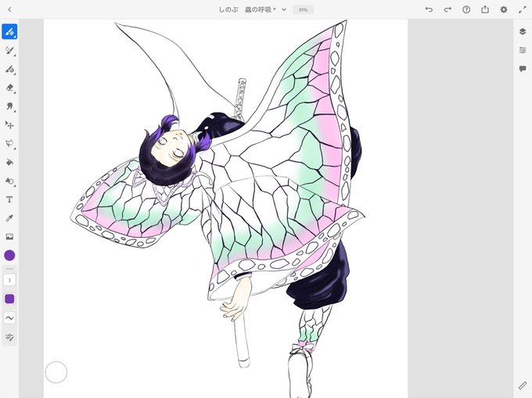Open brush settings sliders icon
This screenshot has width=532, height=398.
(9, 337)
